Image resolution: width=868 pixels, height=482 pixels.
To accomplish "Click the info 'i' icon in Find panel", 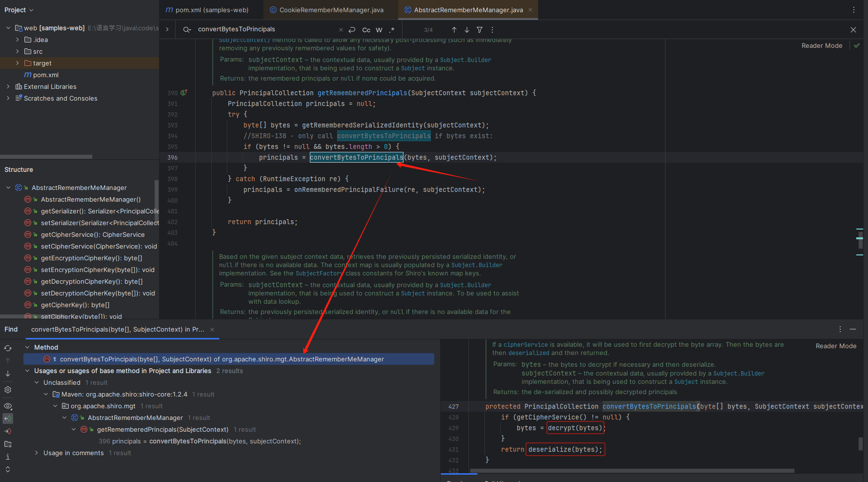I will pos(8,457).
